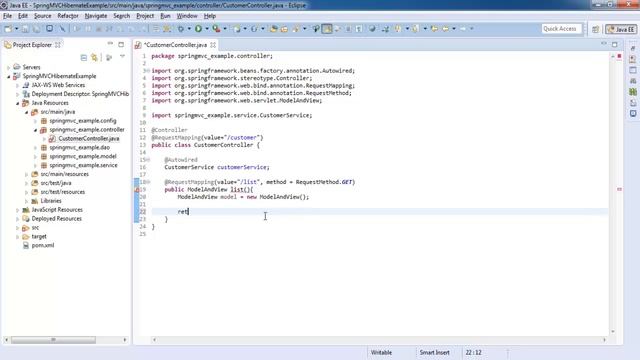Screen dimensions: 640x360
Task: Open the Run button dropdown arrow
Action: coord(207,29)
